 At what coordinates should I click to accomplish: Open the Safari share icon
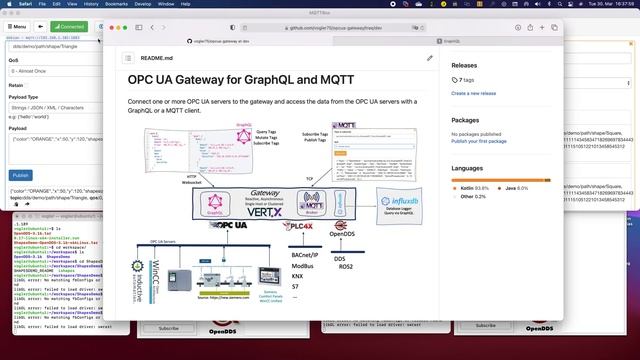coord(530,27)
